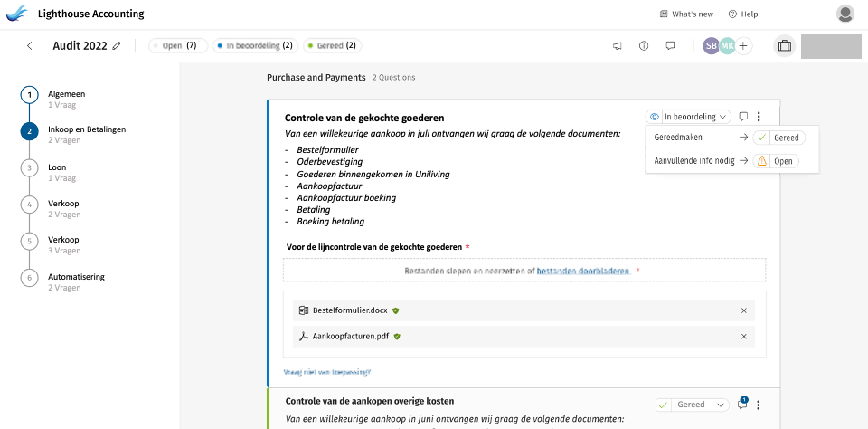Toggle the In beoordeling filter pill
This screenshot has width=868, height=429.
pyautogui.click(x=255, y=45)
